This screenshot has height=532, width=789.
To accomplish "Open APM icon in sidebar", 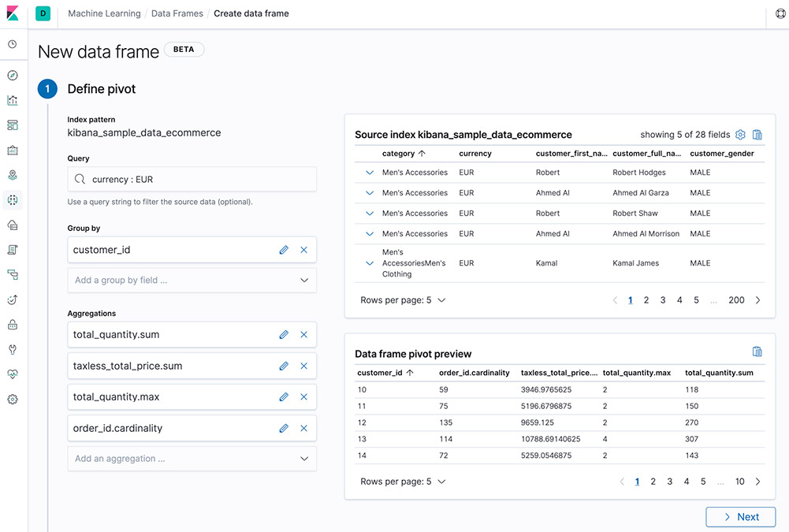I will [13, 275].
